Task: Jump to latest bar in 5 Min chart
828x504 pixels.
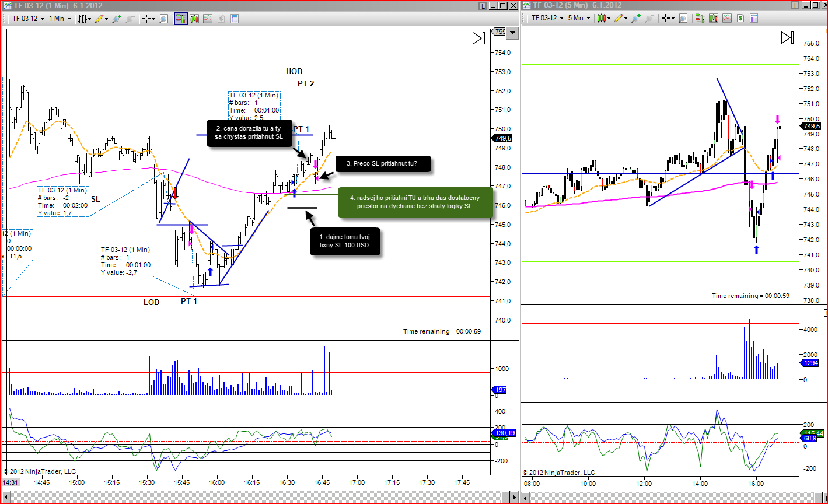Action: tap(788, 38)
